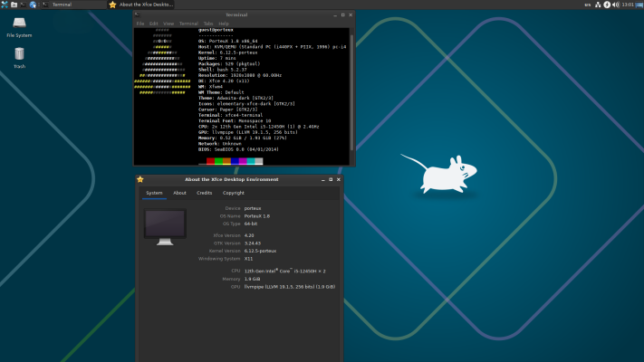Open the web browser panel launcher

pyautogui.click(x=33, y=5)
